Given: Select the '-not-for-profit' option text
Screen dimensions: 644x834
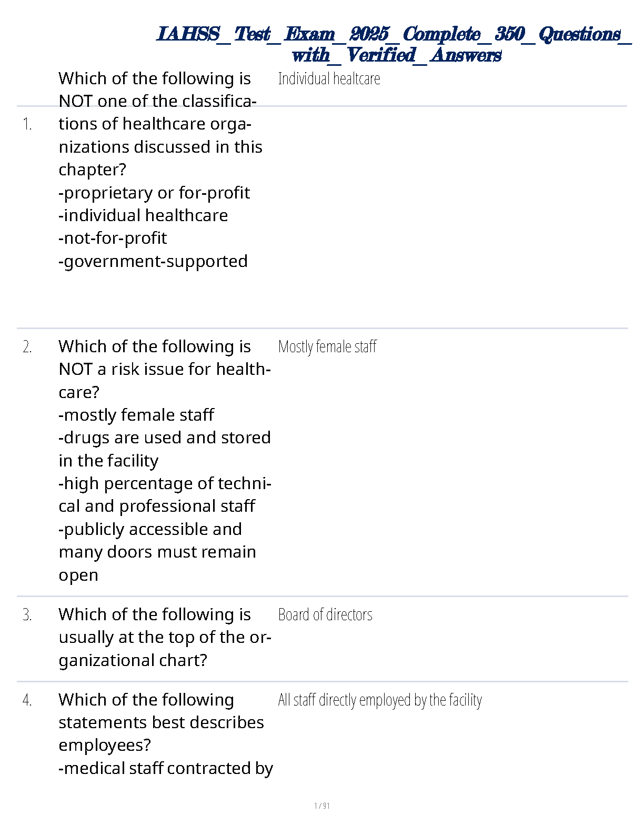Looking at the screenshot, I should tap(113, 238).
